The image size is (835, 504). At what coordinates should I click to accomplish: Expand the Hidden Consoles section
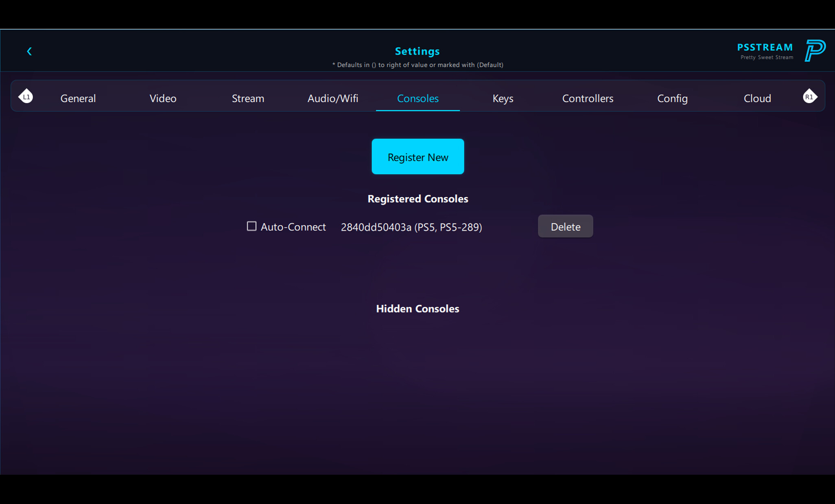(417, 308)
